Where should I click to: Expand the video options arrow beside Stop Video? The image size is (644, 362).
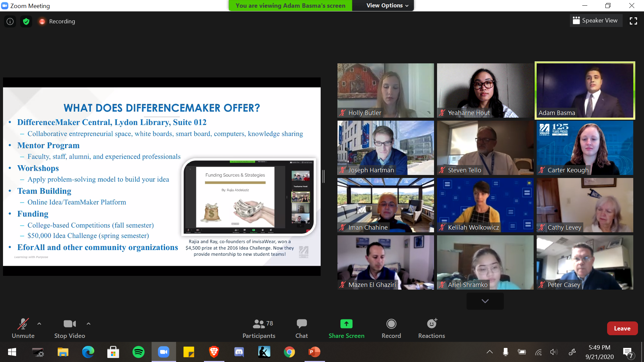[x=89, y=324]
